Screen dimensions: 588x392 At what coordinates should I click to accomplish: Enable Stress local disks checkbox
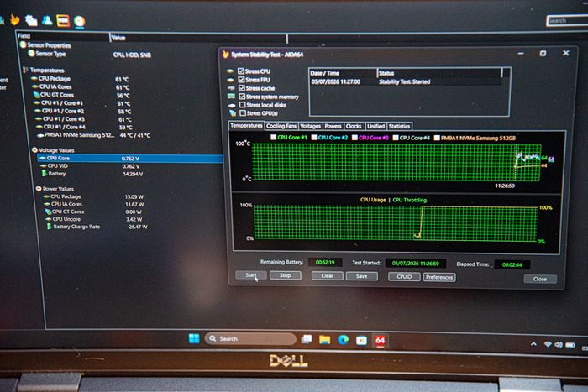pyautogui.click(x=243, y=105)
